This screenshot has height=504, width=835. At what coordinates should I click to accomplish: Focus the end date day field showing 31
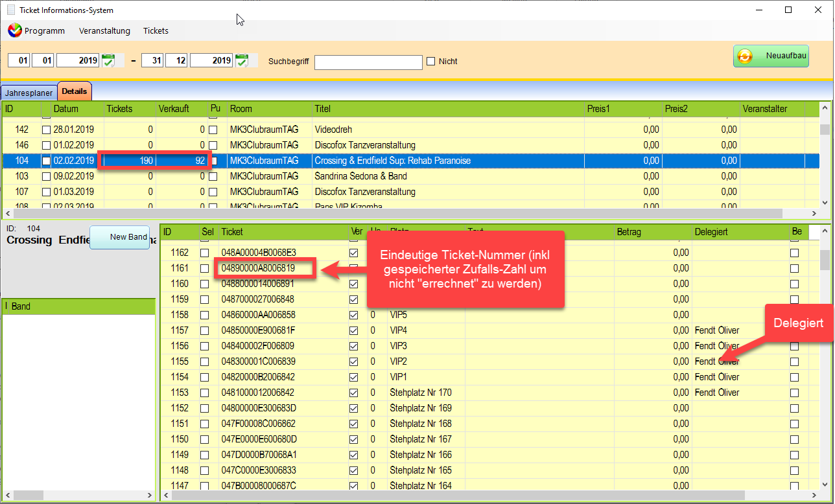tap(152, 60)
